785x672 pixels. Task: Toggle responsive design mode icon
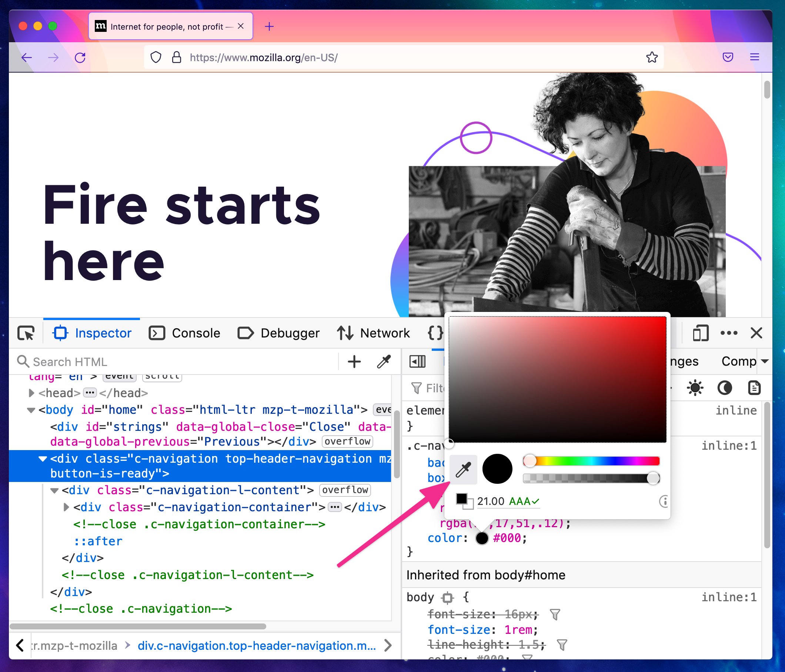point(701,333)
